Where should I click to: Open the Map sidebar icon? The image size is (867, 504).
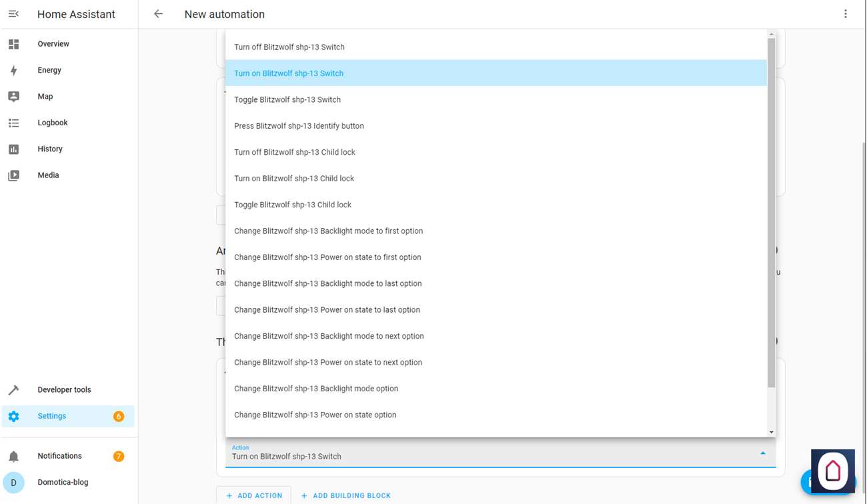pos(13,97)
